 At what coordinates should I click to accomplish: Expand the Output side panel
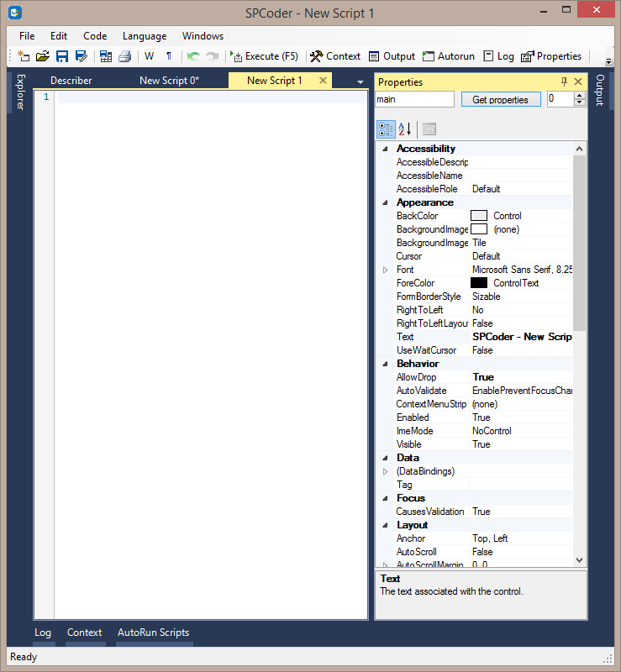tap(600, 90)
